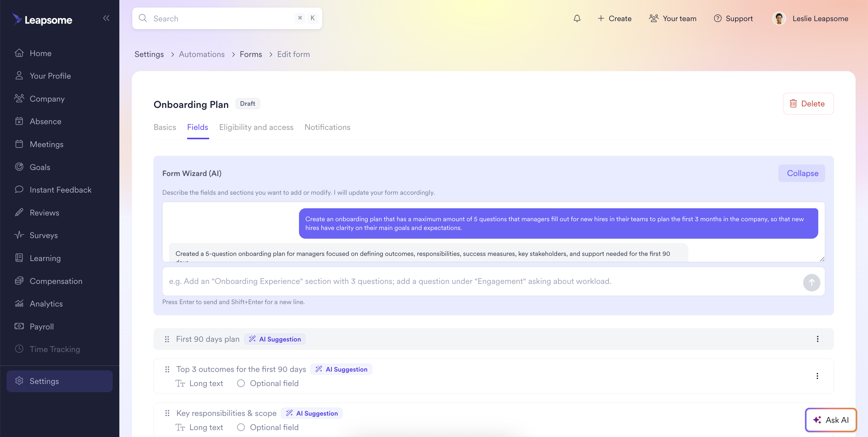
Task: Click Long text type icon under Key responsibilities
Action: [x=180, y=427]
